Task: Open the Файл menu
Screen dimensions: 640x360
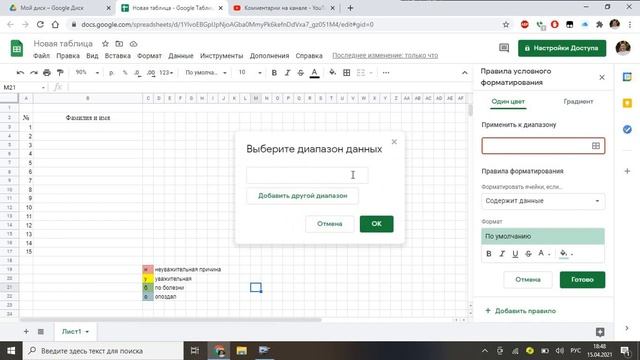Action: (41, 56)
